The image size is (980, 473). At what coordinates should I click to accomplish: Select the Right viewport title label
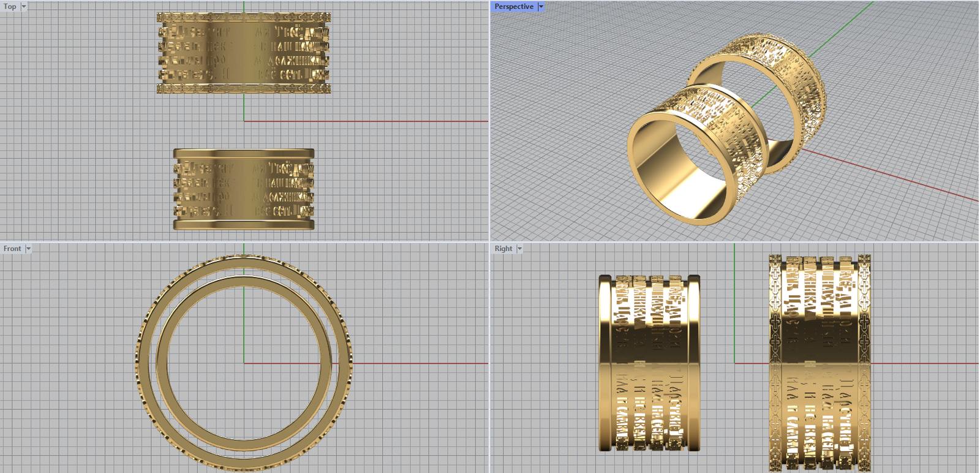[503, 249]
